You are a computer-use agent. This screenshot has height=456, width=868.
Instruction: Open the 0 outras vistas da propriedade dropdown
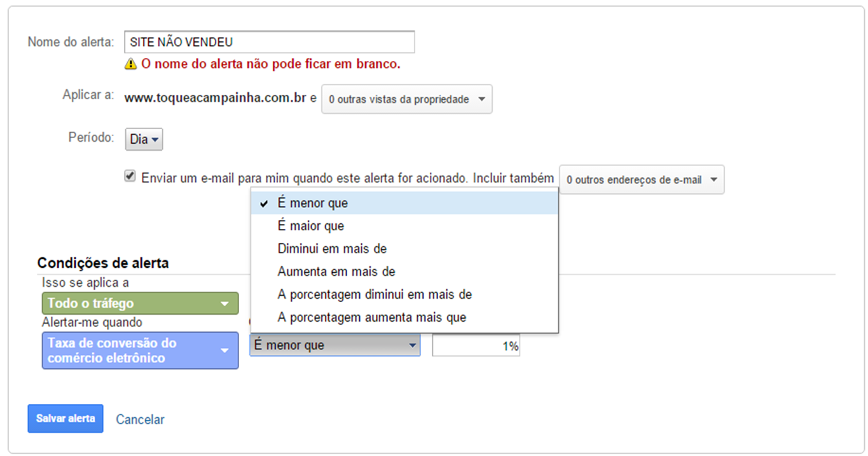pos(406,99)
